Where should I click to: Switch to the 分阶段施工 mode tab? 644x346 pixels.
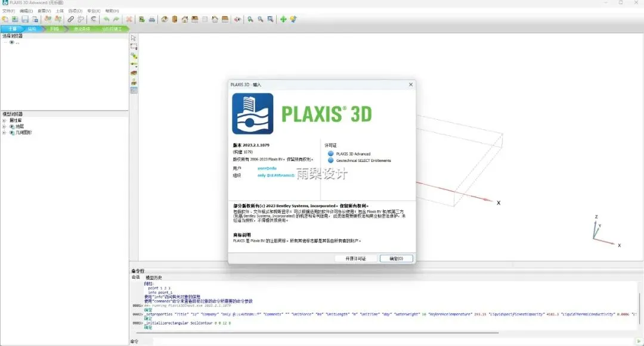pyautogui.click(x=112, y=29)
